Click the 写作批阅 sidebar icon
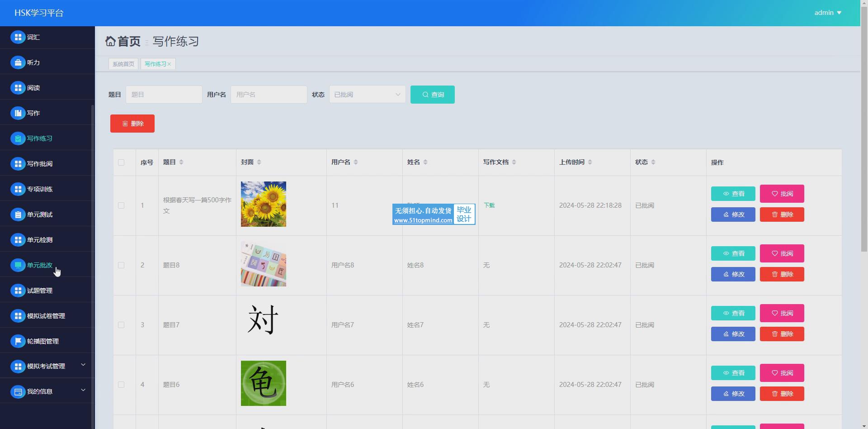Image resolution: width=868 pixels, height=429 pixels. [18, 164]
